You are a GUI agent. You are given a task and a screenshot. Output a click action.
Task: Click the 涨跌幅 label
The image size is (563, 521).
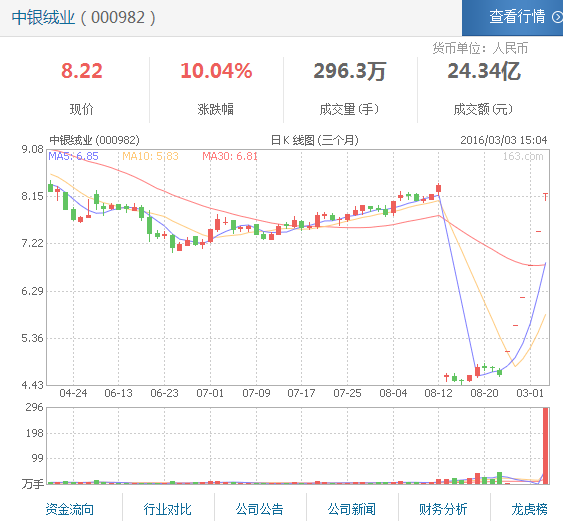[x=215, y=109]
